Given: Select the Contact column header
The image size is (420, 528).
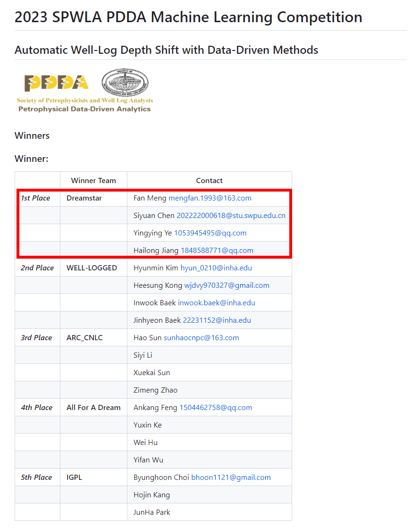Looking at the screenshot, I should [209, 181].
